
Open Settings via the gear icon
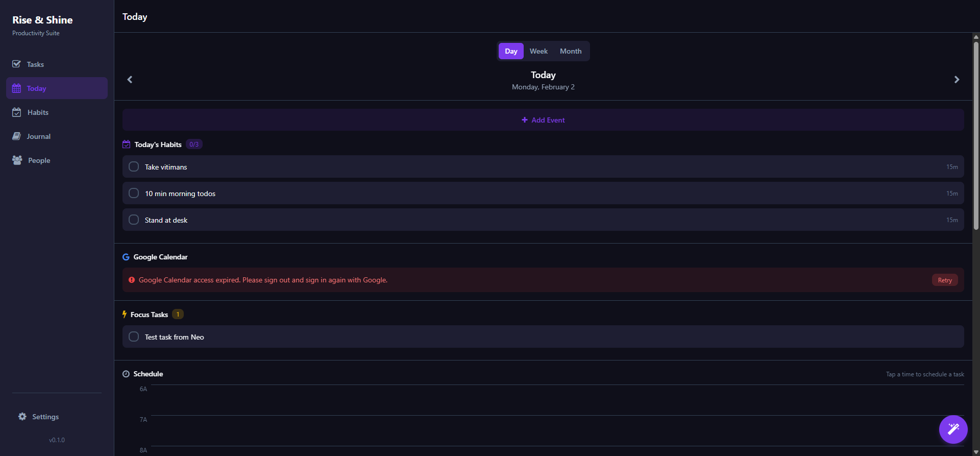pos(22,417)
